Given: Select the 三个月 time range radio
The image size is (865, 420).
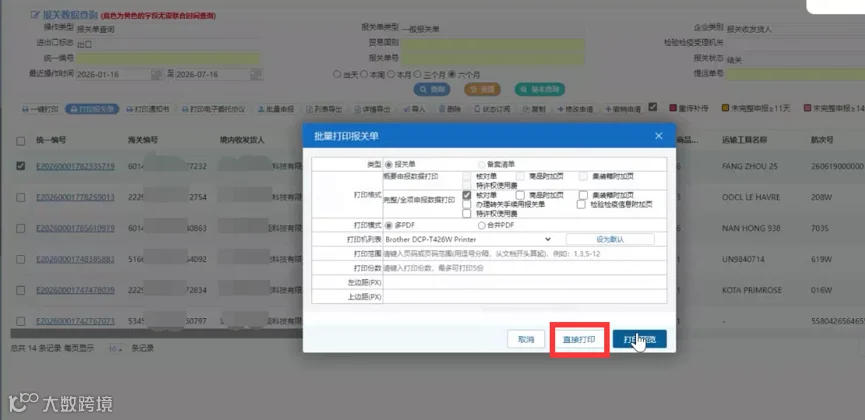Looking at the screenshot, I should [418, 74].
